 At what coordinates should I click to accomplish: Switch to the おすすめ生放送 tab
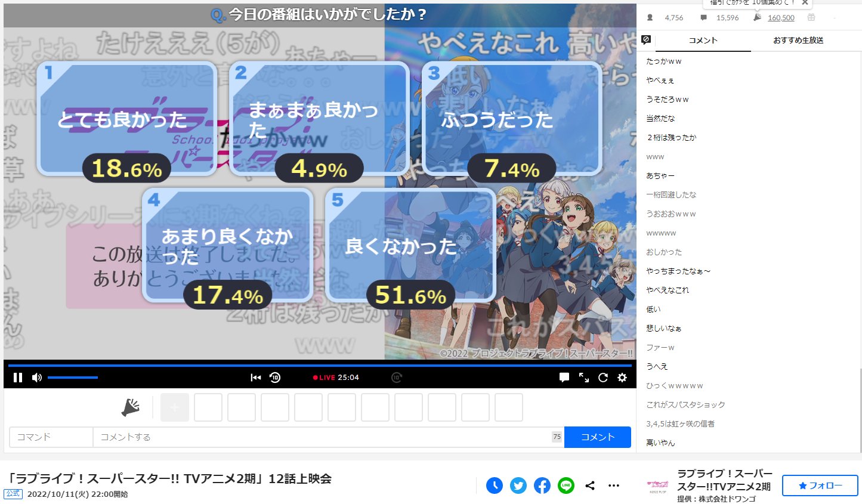tap(798, 41)
